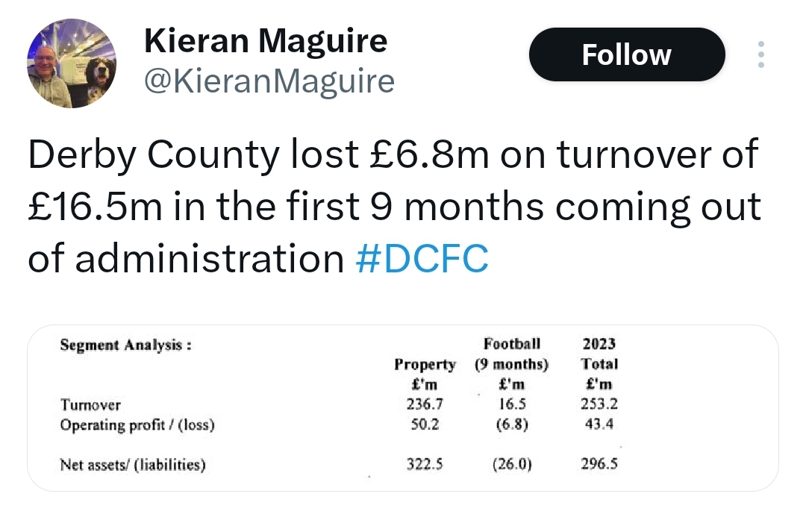Click Kieran Maguire's profile picture
This screenshot has height=532, width=806.
tap(72, 63)
